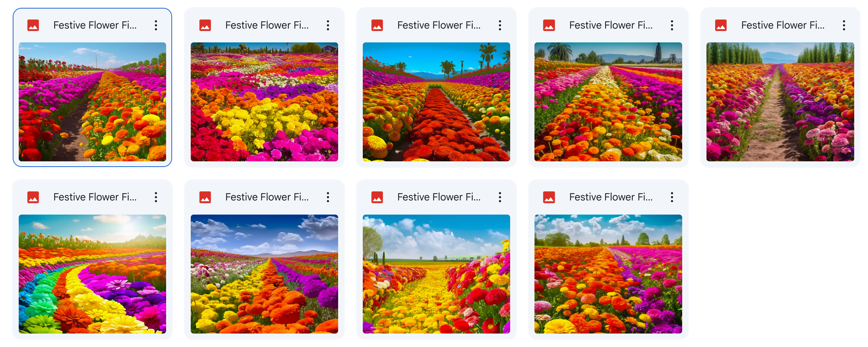Expand options for white center row flower card

pyautogui.click(x=672, y=25)
